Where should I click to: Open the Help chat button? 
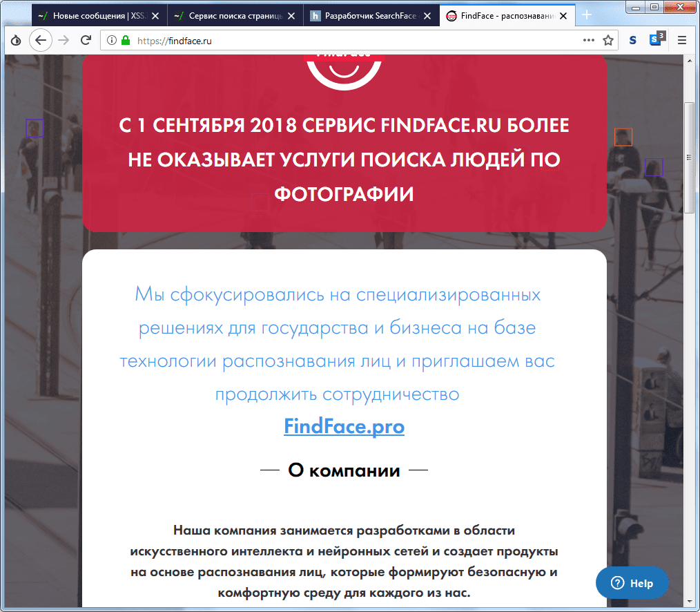(x=632, y=583)
